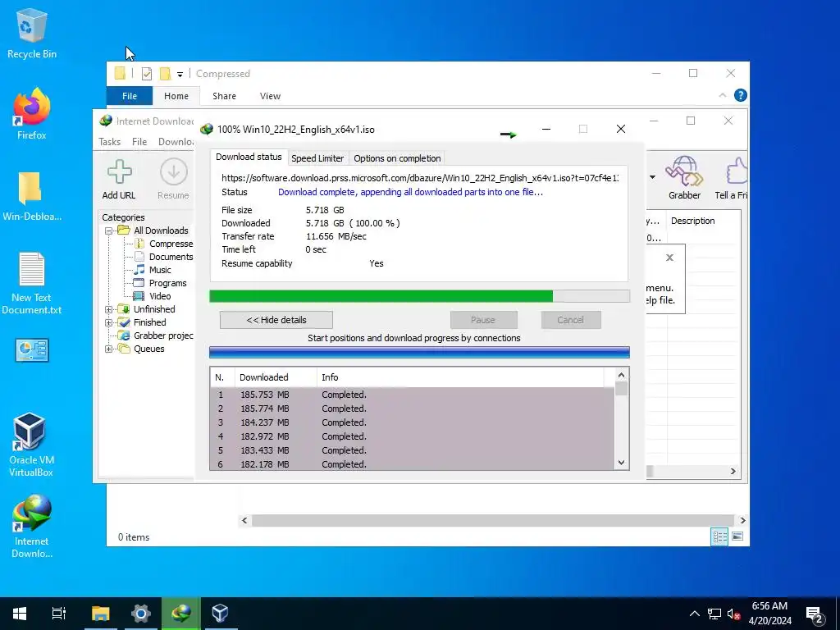The height and width of the screenshot is (630, 840).
Task: Open Recycle Bin desktop icon
Action: 32,33
